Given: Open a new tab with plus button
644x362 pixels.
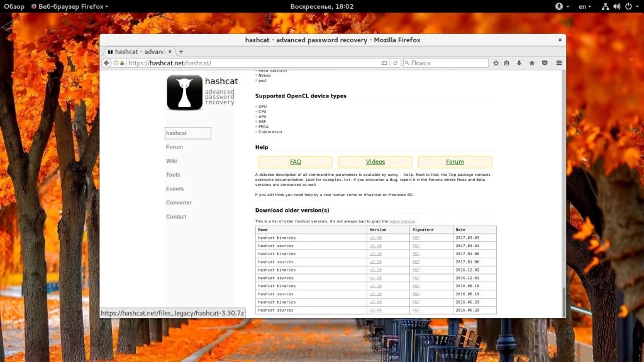Looking at the screenshot, I should pyautogui.click(x=181, y=52).
